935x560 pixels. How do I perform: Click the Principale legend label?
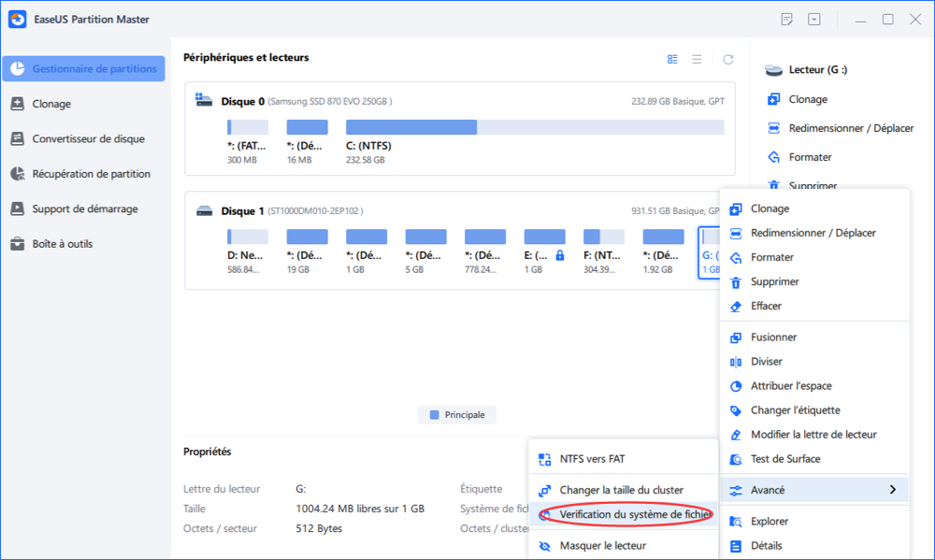[x=465, y=415]
